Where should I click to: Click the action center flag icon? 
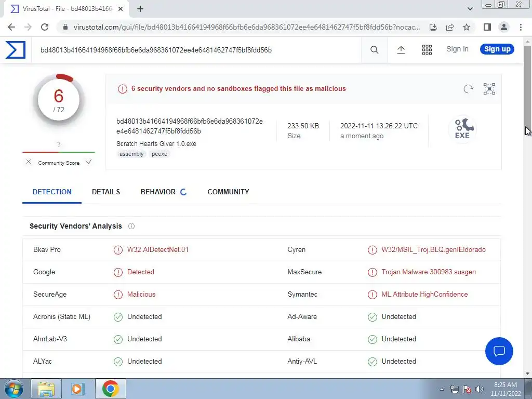[467, 389]
